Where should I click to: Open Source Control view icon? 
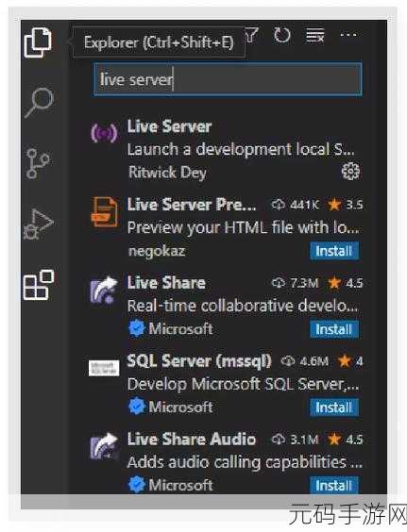tap(38, 163)
